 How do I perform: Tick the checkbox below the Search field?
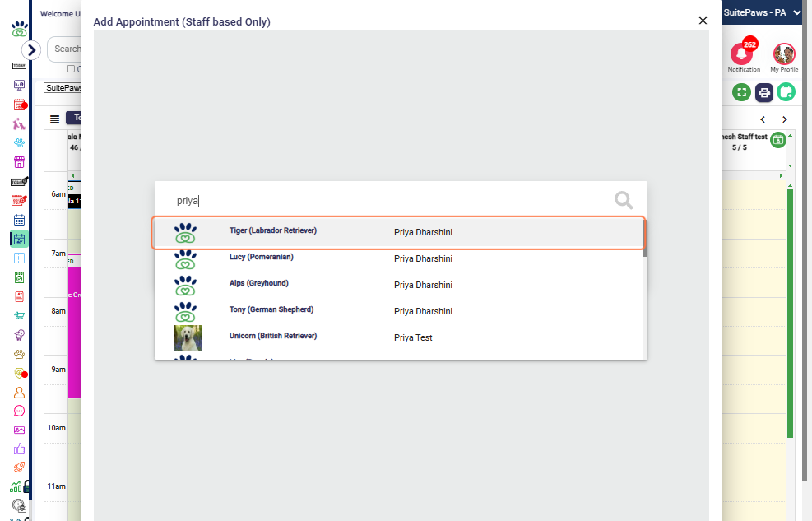click(x=71, y=69)
